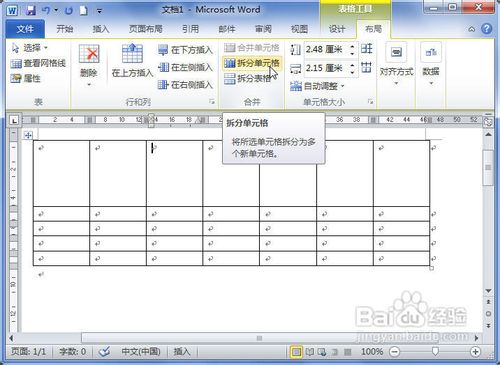Click the table resize handle at bottom-right
Image resolution: width=500 pixels, height=365 pixels.
click(431, 268)
